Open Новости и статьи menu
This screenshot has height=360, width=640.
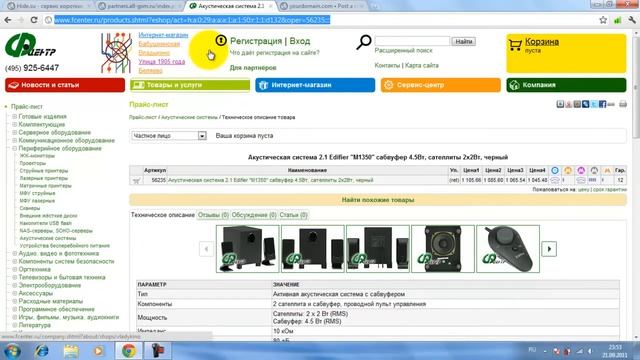pos(65,85)
